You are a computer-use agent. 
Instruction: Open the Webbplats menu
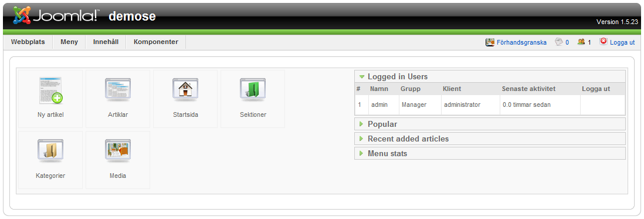coord(28,42)
